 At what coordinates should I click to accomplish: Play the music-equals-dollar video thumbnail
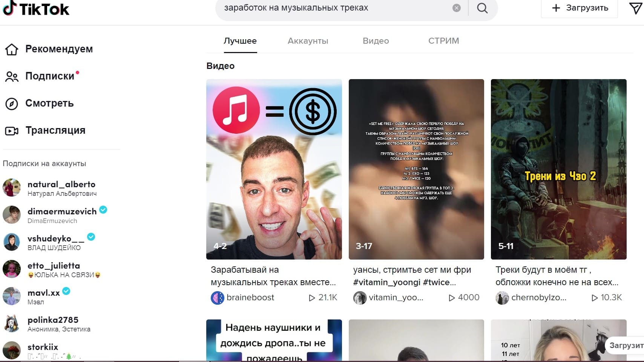274,169
